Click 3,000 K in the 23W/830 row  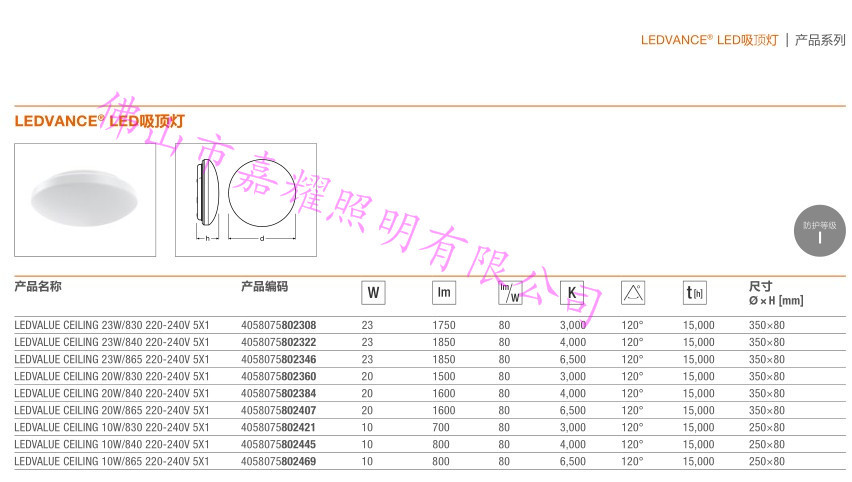[x=573, y=325]
